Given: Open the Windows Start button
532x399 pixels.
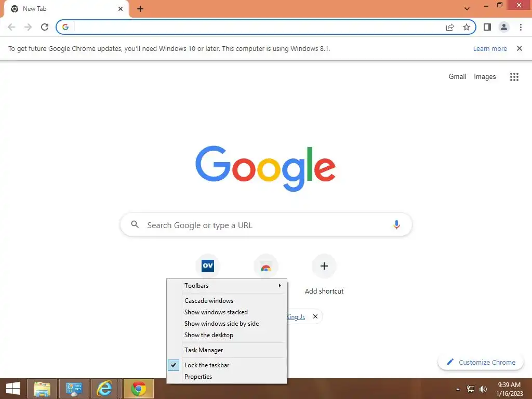Looking at the screenshot, I should [x=13, y=389].
